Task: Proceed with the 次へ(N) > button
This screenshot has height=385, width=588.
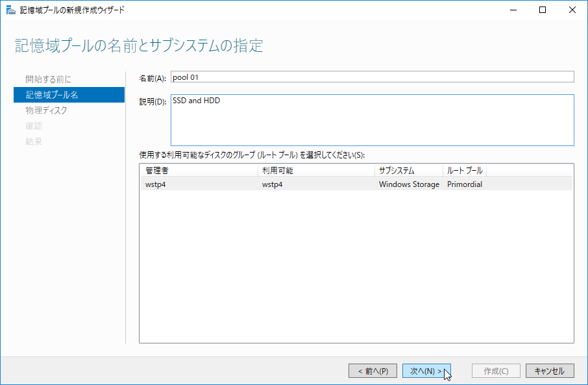Action: click(426, 371)
